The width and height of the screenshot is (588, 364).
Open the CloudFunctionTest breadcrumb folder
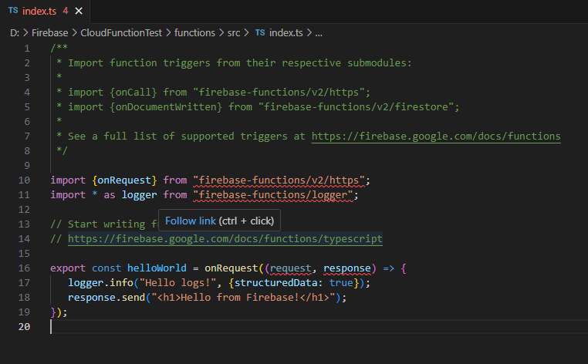tap(121, 33)
